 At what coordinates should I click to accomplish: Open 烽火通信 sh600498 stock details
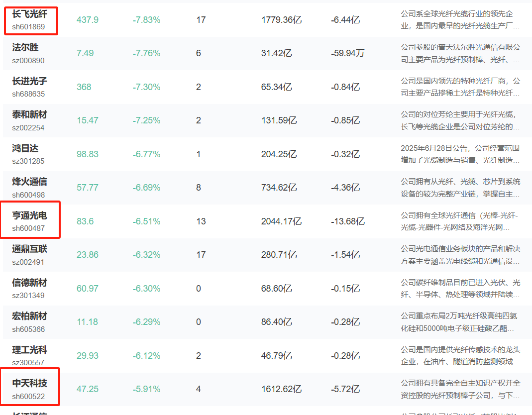pyautogui.click(x=29, y=188)
